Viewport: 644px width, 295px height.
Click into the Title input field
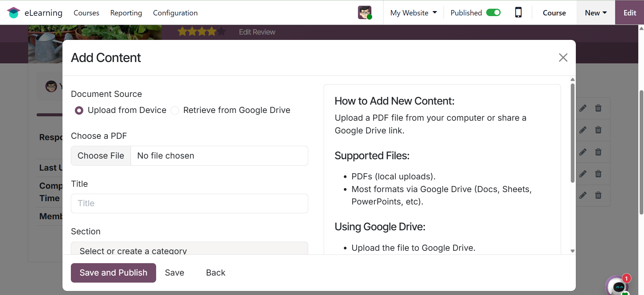(x=189, y=203)
